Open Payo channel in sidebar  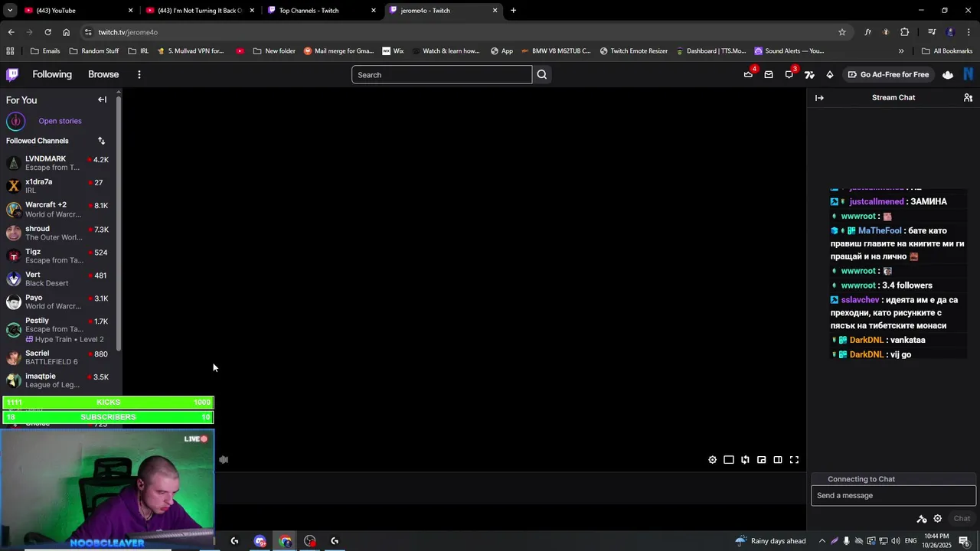click(x=58, y=302)
